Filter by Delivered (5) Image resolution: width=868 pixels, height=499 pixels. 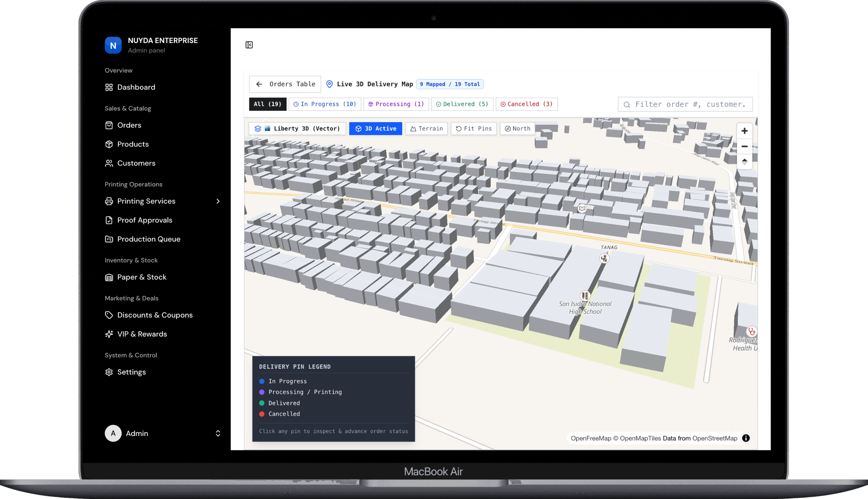(462, 104)
